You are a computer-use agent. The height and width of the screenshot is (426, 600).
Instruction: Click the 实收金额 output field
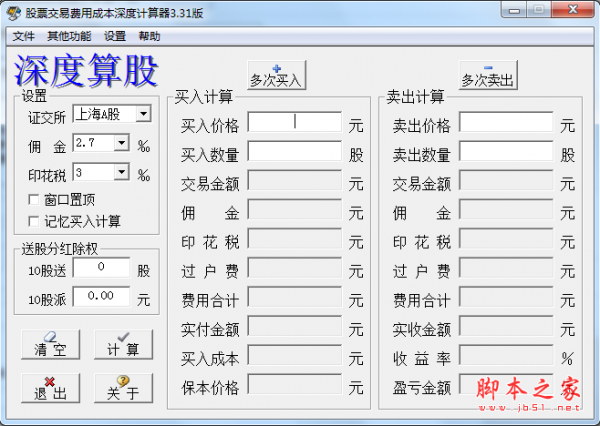(506, 326)
